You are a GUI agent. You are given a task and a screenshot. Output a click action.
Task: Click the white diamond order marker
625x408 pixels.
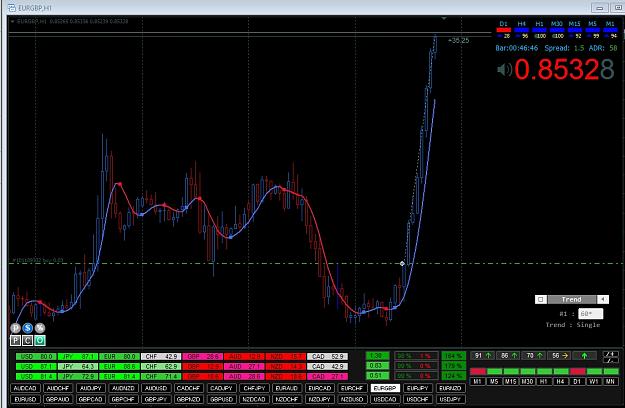click(402, 263)
